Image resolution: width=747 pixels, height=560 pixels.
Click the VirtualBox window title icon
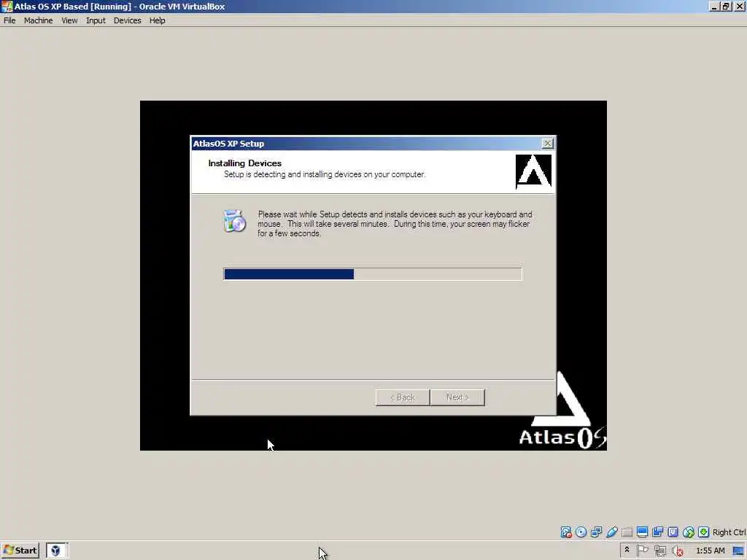(7, 6)
